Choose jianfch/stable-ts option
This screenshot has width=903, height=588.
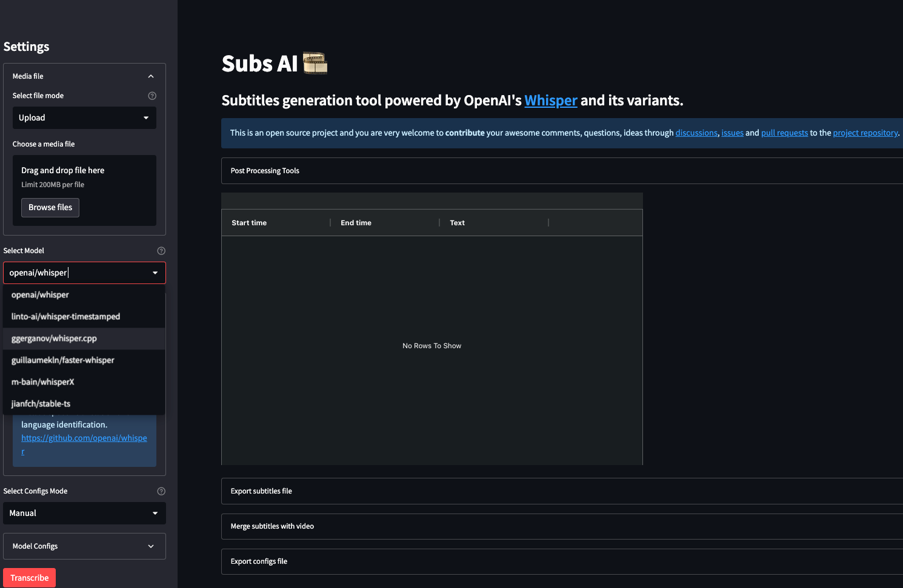(84, 404)
